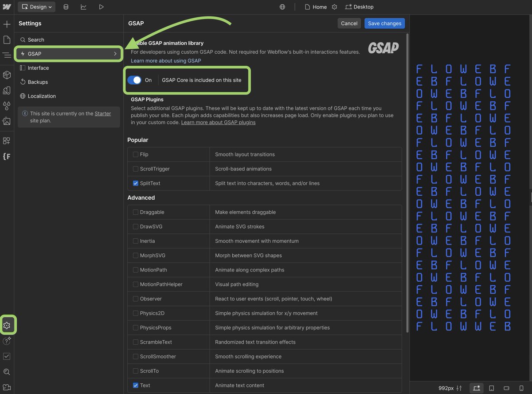Open the Insights chart icon in top bar
This screenshot has width=532, height=394.
coord(83,7)
